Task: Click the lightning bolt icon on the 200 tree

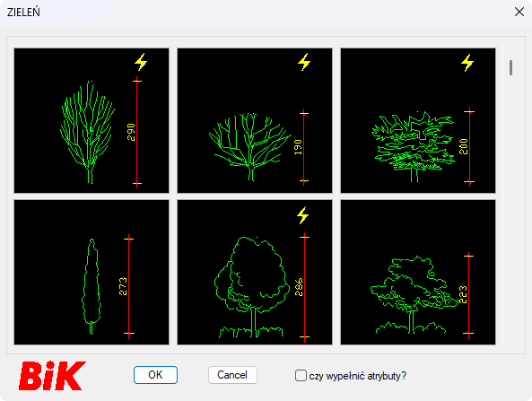Action: point(467,63)
